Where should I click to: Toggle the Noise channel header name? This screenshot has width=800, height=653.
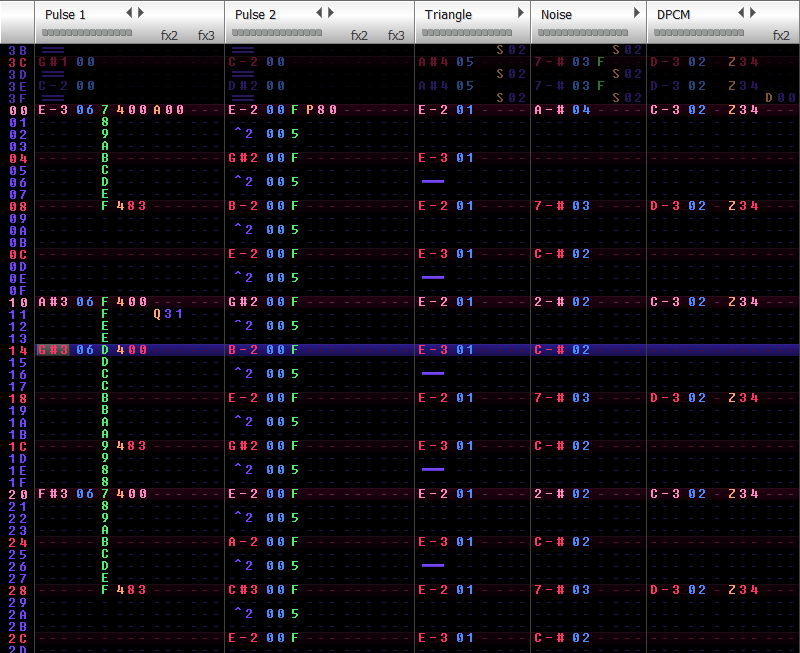(556, 15)
